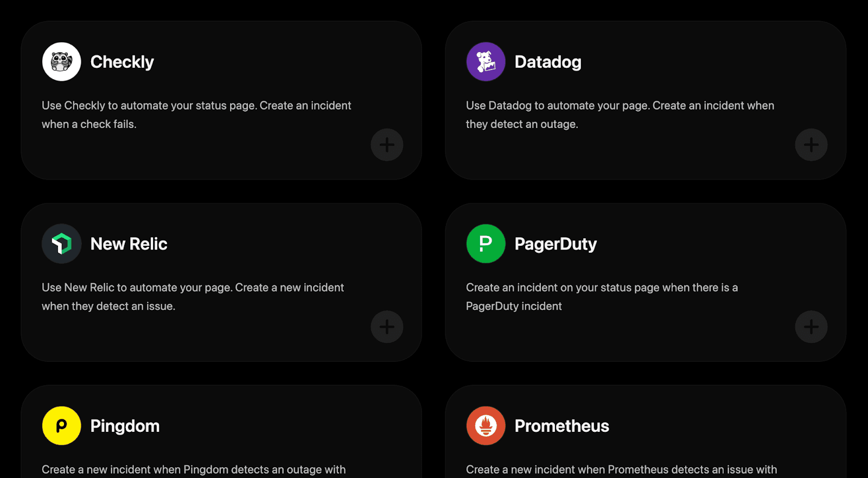Add the Datadog integration with plus button

(x=811, y=145)
